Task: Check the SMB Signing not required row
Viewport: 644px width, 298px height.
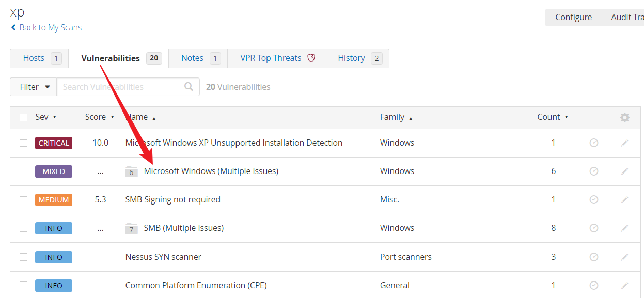Action: click(x=23, y=200)
